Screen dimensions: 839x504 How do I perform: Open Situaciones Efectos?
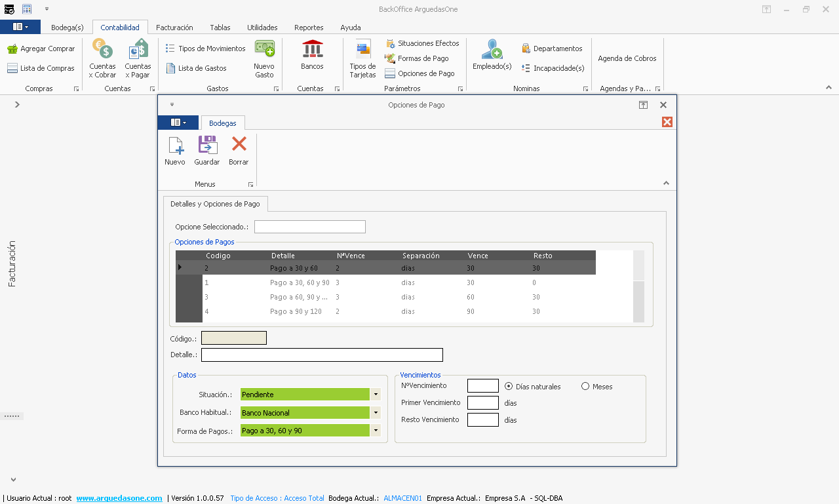click(422, 43)
